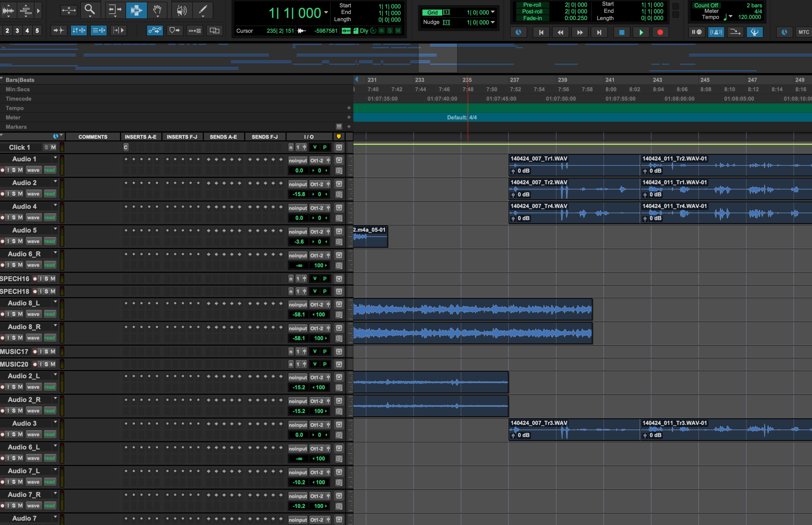Solo the Audio 1 track

click(x=13, y=170)
